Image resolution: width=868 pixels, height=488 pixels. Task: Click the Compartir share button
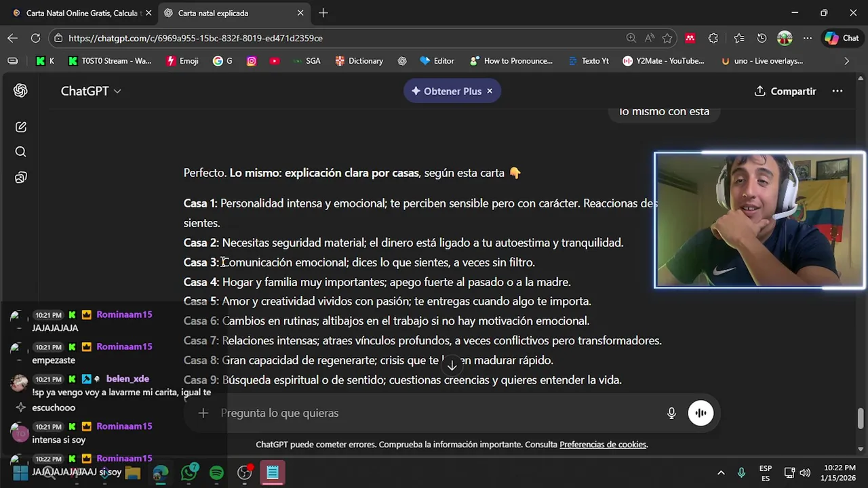pyautogui.click(x=785, y=91)
